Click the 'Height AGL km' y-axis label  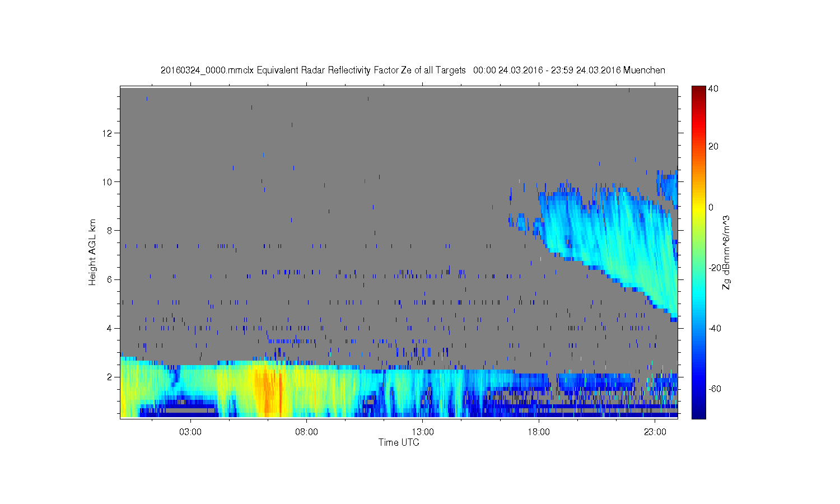pyautogui.click(x=92, y=252)
